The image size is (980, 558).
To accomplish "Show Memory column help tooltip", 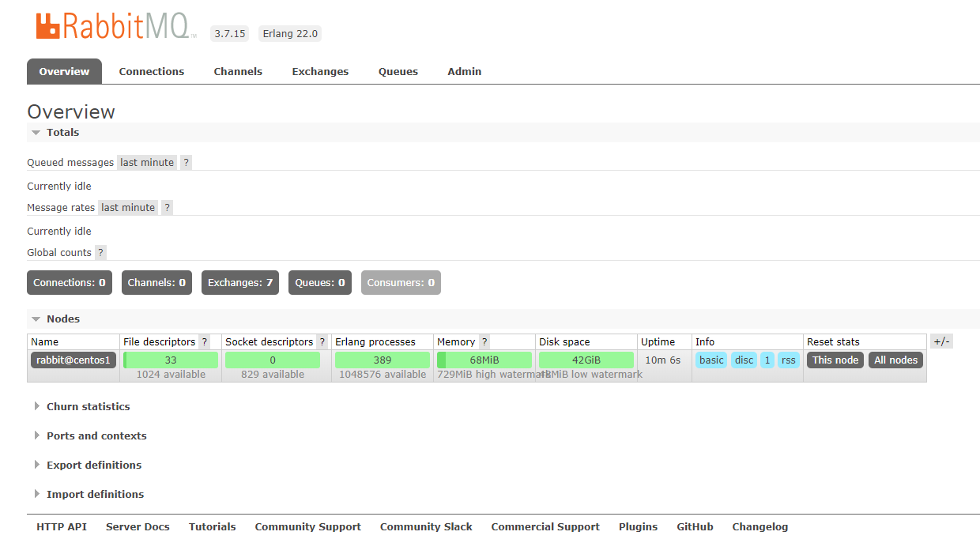I will tap(484, 341).
